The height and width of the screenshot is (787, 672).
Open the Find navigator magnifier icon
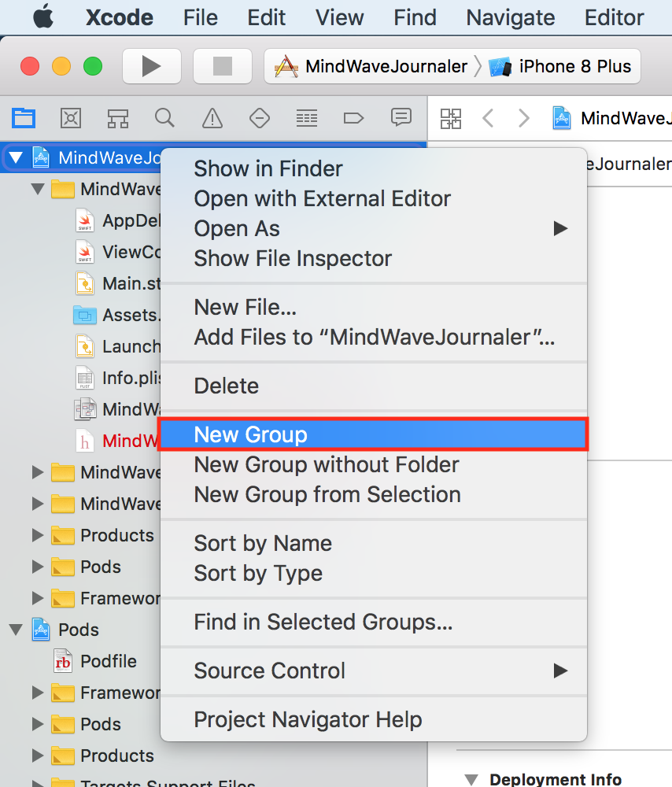point(164,118)
